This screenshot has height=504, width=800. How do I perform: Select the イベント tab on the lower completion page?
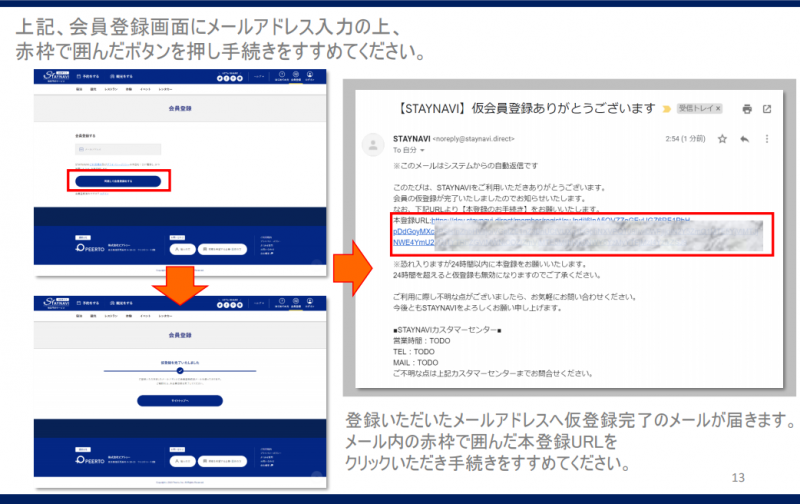(145, 316)
